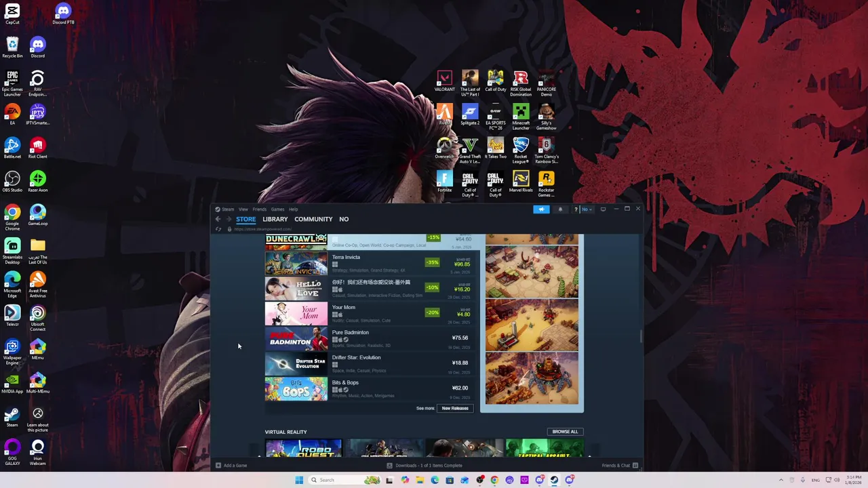868x488 pixels.
Task: Open Microsoft Edge from the taskbar
Action: [x=435, y=480]
